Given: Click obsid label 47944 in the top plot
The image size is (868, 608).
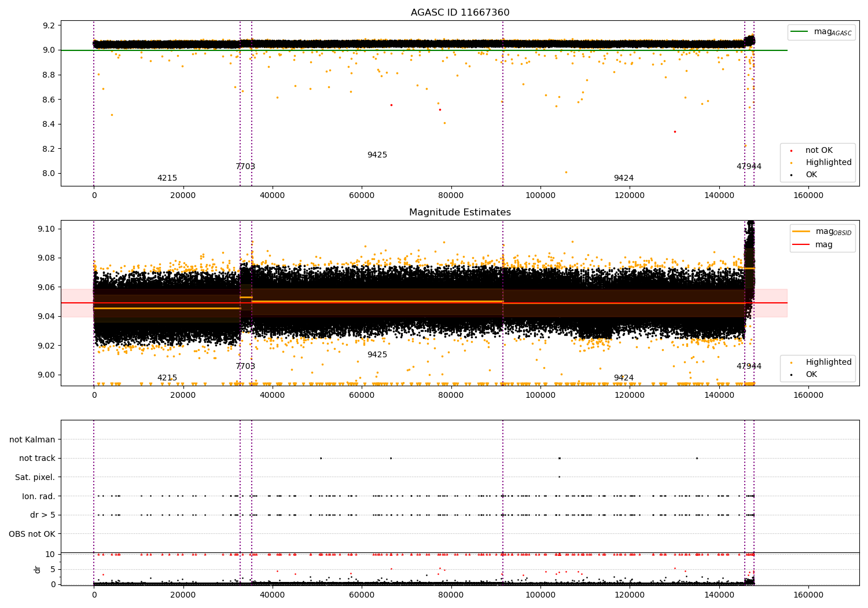Looking at the screenshot, I should (749, 167).
